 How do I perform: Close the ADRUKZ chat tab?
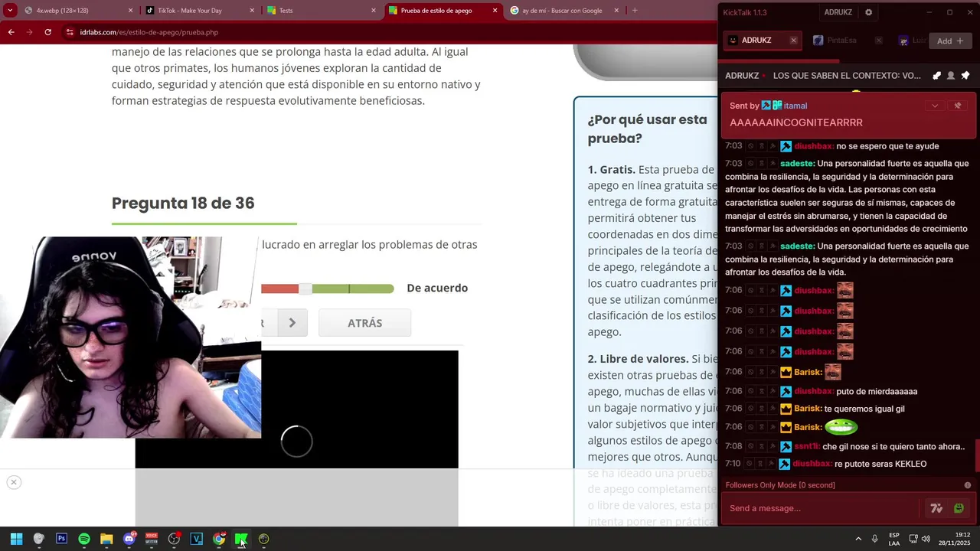(793, 41)
